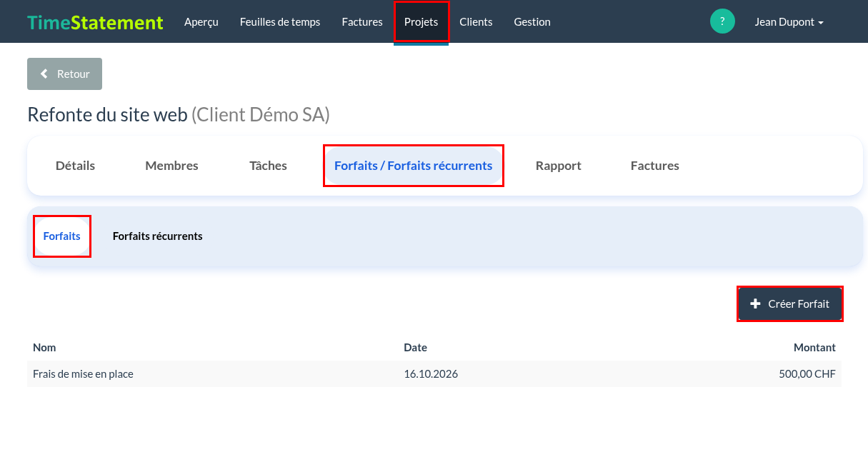View the Rapport tab
Image resolution: width=868 pixels, height=452 pixels.
558,166
